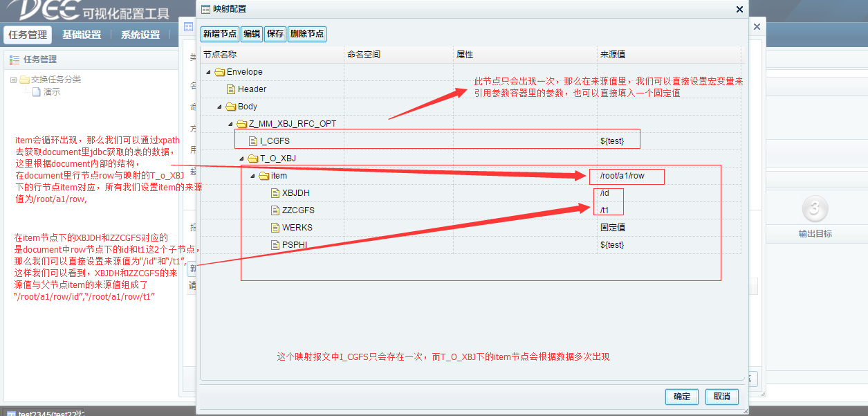The height and width of the screenshot is (416, 868).
Task: Select the Header file icon
Action: [x=231, y=89]
